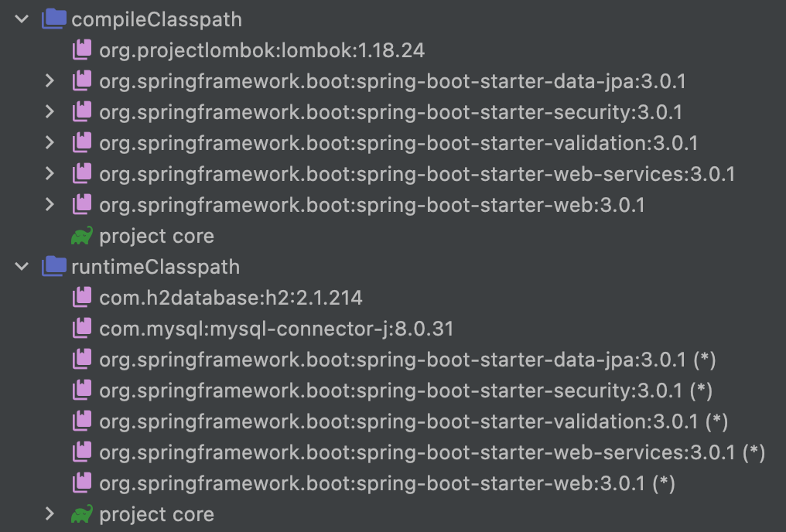
Task: Select spring-boot-starter-data-jpa:3.0.1 in compileClasspath
Action: [x=392, y=81]
